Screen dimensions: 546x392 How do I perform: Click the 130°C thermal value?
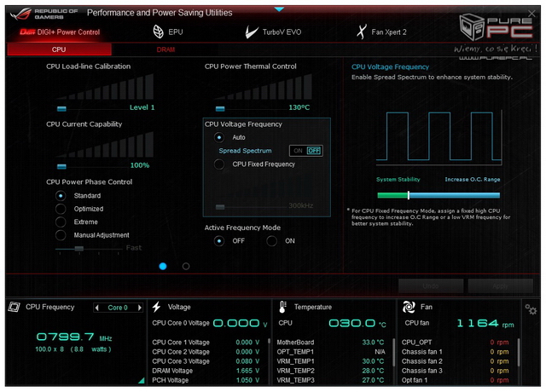point(299,107)
